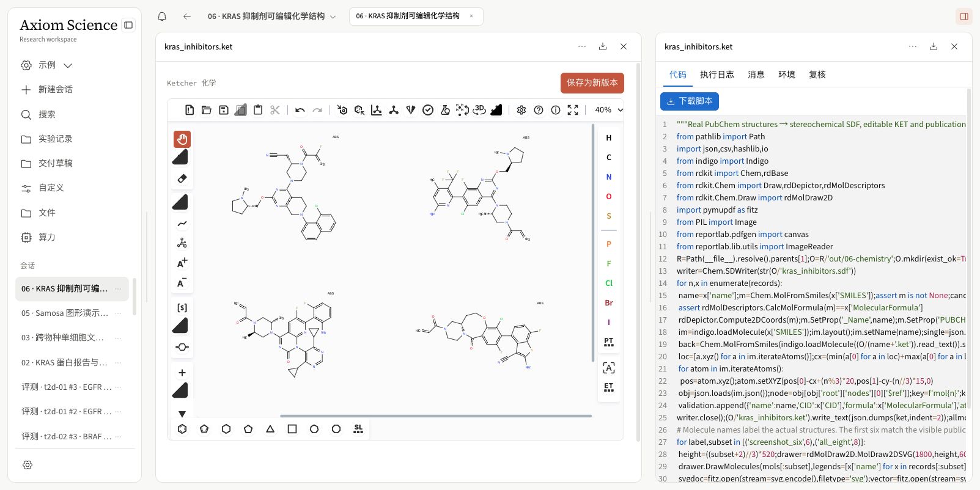
Task: Expand hidden tools arrow in left toolbar
Action: [x=182, y=414]
